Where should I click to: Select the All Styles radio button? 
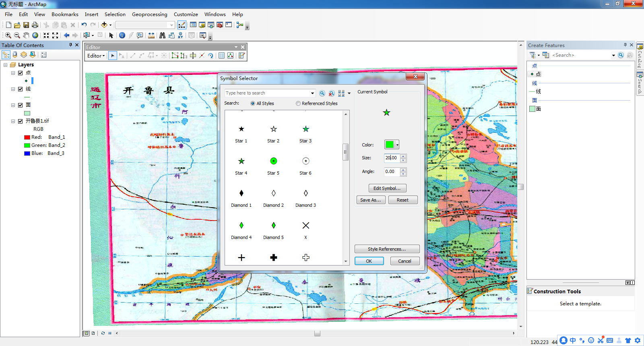(253, 103)
